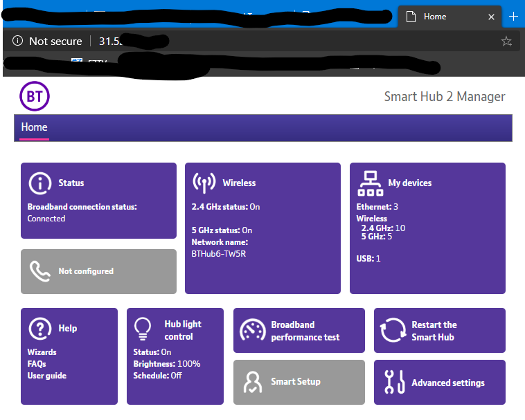The width and height of the screenshot is (525, 420).
Task: Click the Home tab page icon
Action: point(411,17)
